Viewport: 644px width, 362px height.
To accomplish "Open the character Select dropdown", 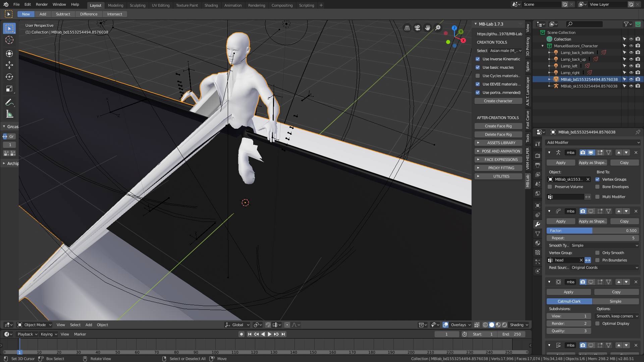I will (506, 51).
